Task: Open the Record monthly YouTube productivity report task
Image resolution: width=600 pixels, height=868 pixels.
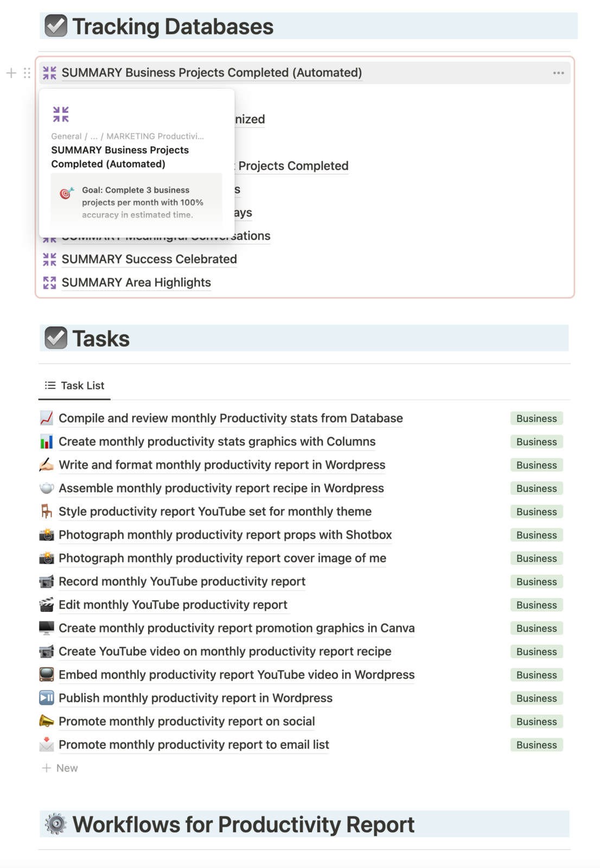Action: [x=182, y=582]
